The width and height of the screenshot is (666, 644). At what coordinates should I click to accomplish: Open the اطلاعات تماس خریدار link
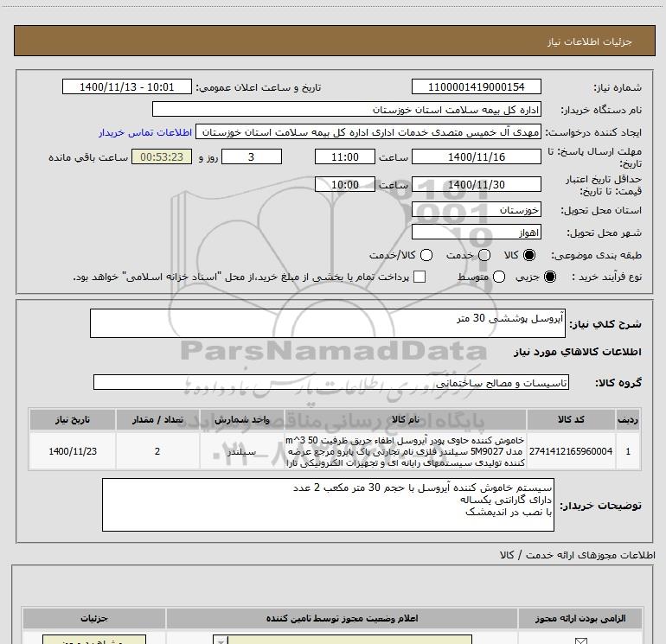click(x=145, y=132)
